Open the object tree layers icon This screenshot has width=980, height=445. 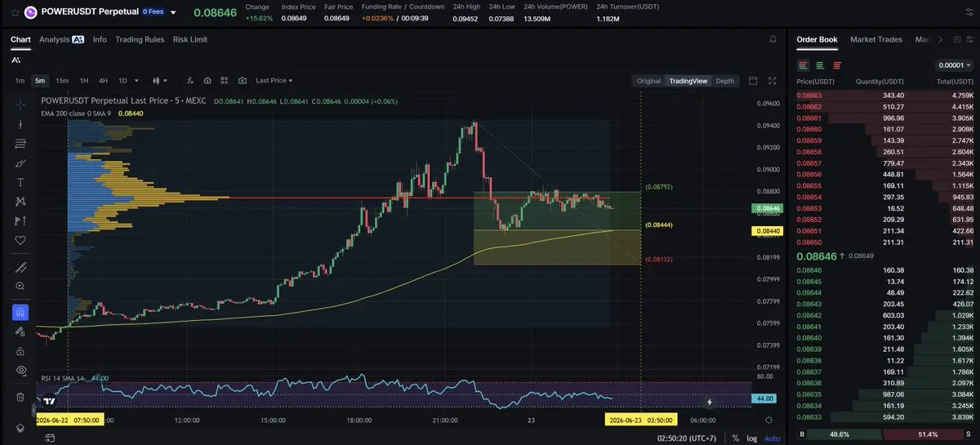click(20, 429)
